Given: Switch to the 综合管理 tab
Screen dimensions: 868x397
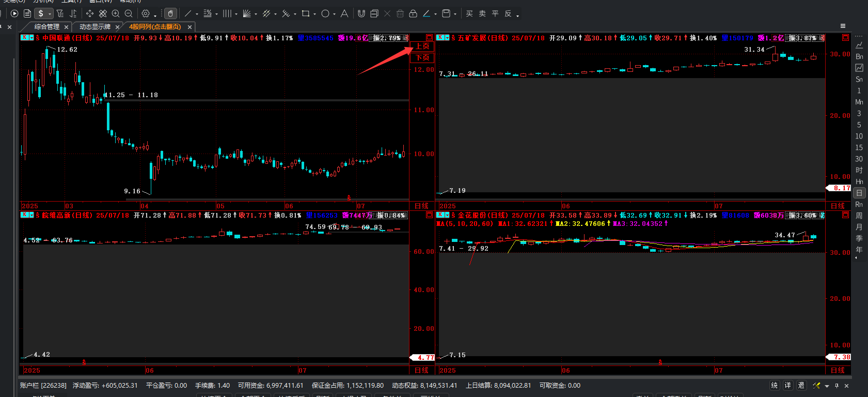Looking at the screenshot, I should [46, 27].
